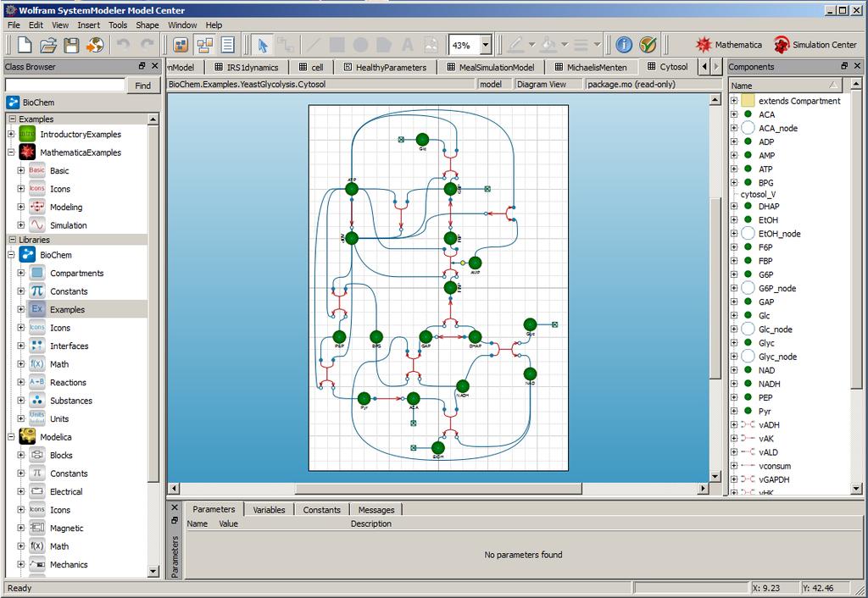Close the Parameters bottom panel

[x=175, y=507]
